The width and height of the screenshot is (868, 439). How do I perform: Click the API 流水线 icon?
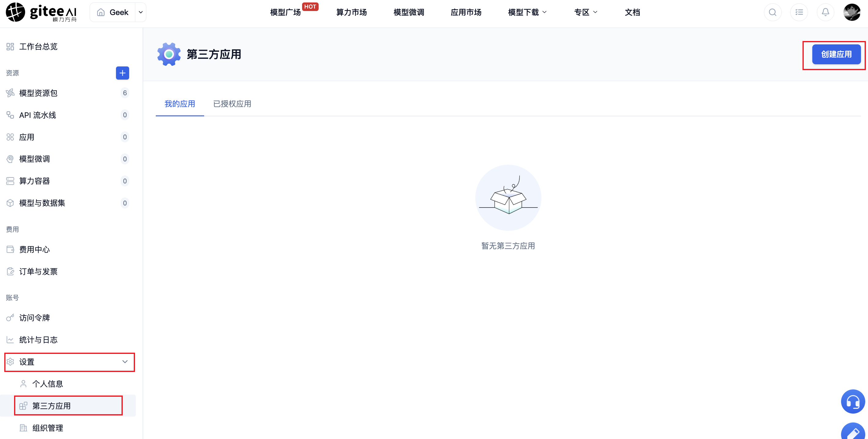point(10,115)
